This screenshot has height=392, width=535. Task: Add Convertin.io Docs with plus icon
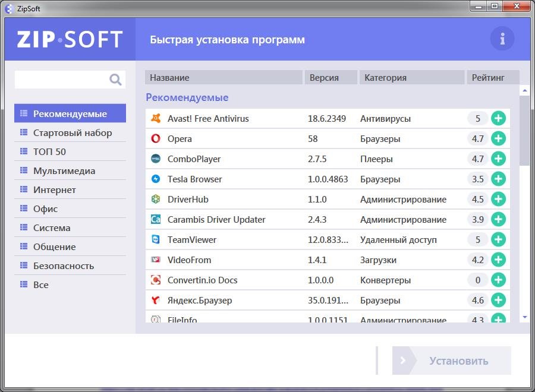tap(498, 280)
